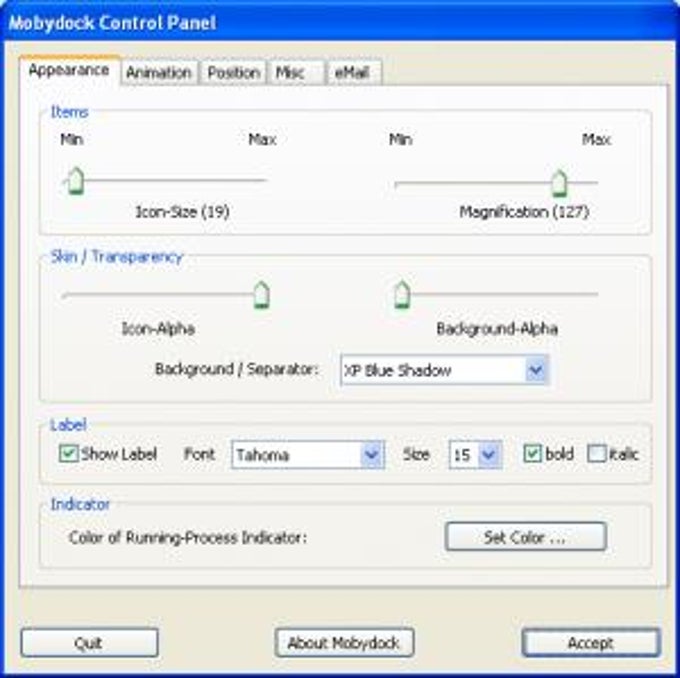Click the Background-Alpha slider thumb

402,295
